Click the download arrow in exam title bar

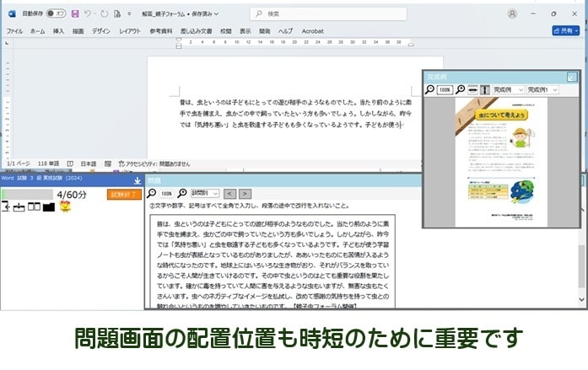[138, 180]
